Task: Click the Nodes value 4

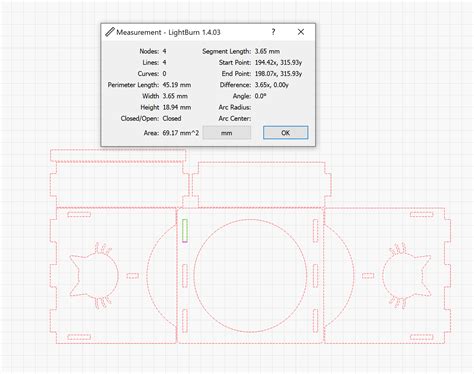Action: (x=164, y=51)
